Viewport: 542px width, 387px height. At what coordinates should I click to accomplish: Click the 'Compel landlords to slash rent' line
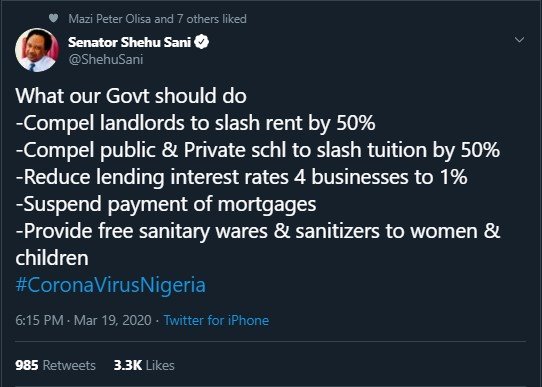click(x=195, y=123)
